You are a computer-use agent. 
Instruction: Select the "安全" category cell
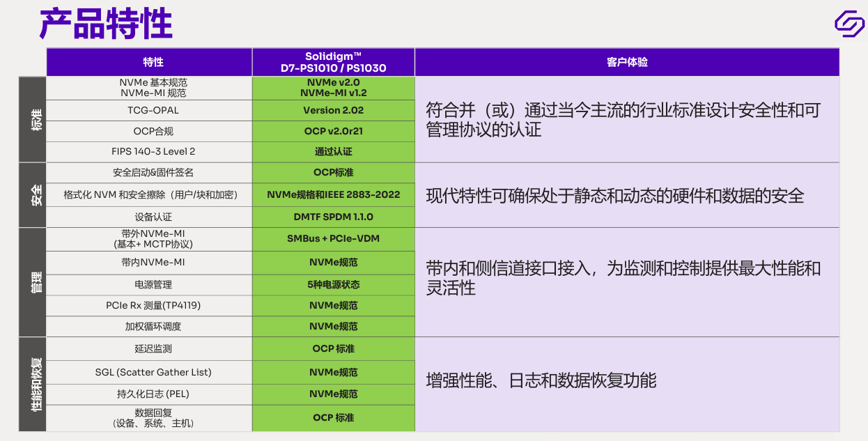click(32, 195)
